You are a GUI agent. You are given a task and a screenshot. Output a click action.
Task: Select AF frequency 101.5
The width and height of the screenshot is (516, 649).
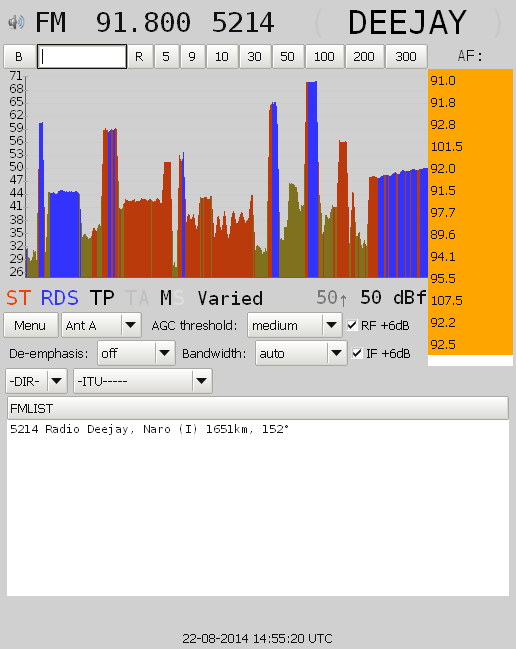pyautogui.click(x=470, y=147)
